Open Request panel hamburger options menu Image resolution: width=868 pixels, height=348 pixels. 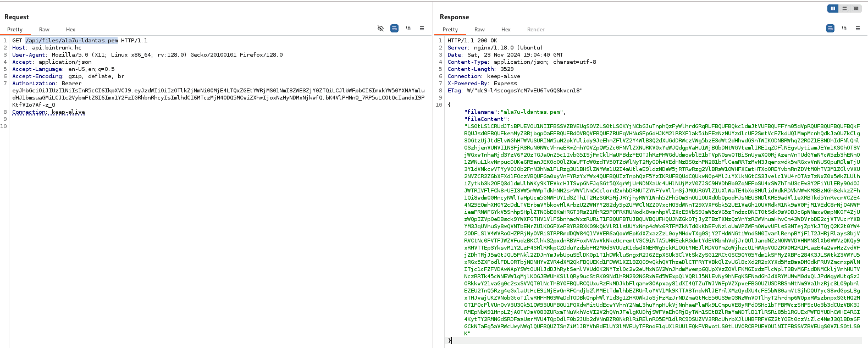pyautogui.click(x=422, y=29)
